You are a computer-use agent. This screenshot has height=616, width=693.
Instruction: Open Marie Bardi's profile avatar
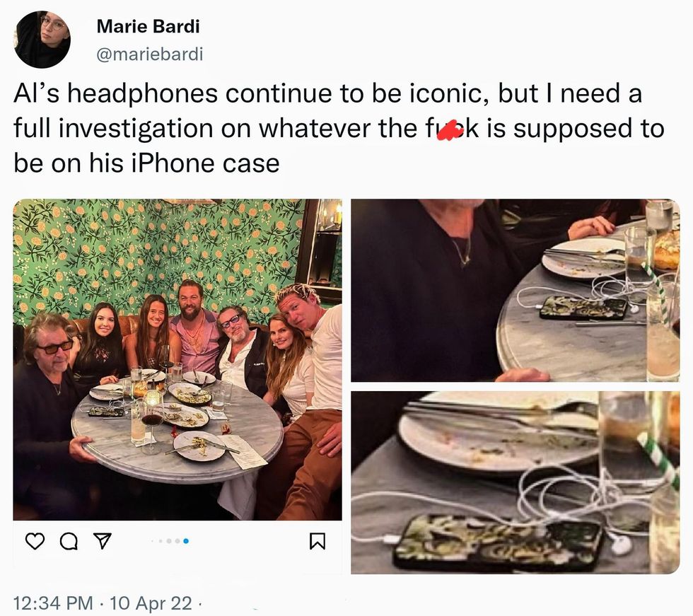42,40
